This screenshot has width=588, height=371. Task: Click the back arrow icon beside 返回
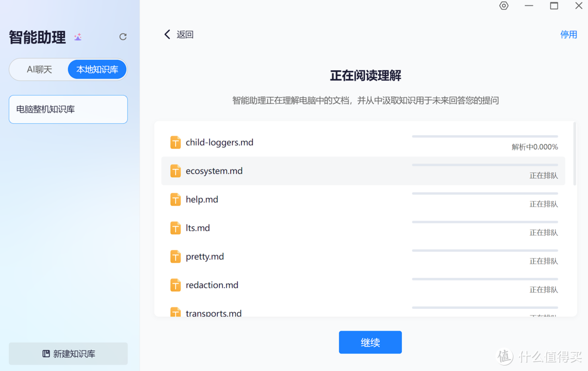pos(167,34)
